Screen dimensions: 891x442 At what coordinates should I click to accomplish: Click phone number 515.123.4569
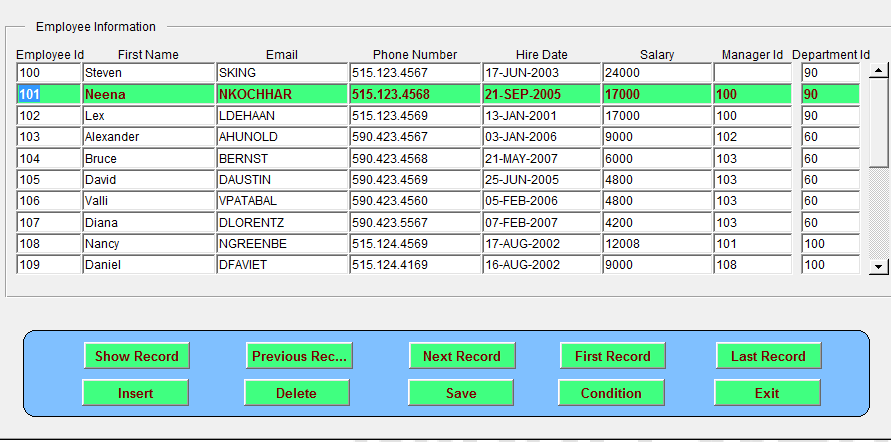coord(415,116)
